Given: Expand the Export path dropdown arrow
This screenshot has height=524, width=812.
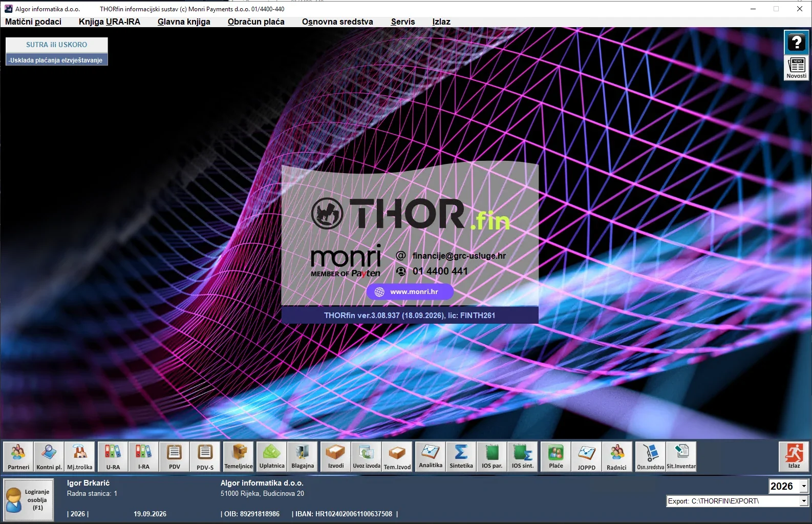Looking at the screenshot, I should [x=804, y=501].
